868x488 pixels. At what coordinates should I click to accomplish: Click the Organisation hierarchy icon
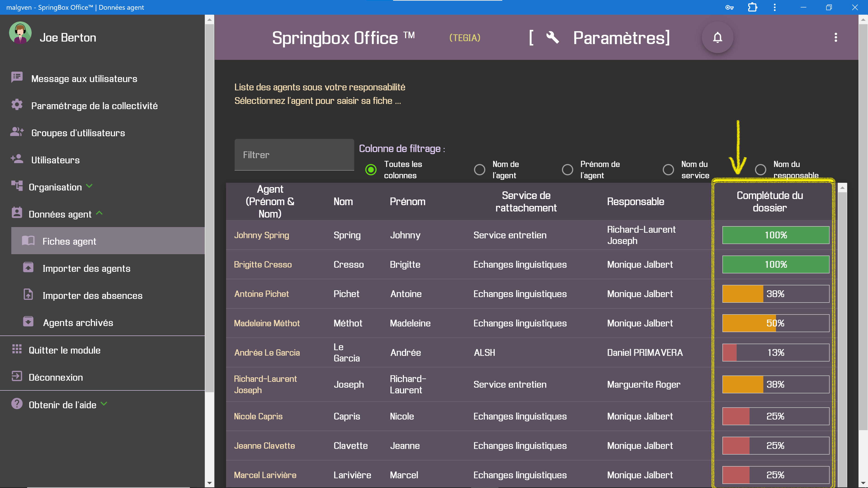[17, 185]
